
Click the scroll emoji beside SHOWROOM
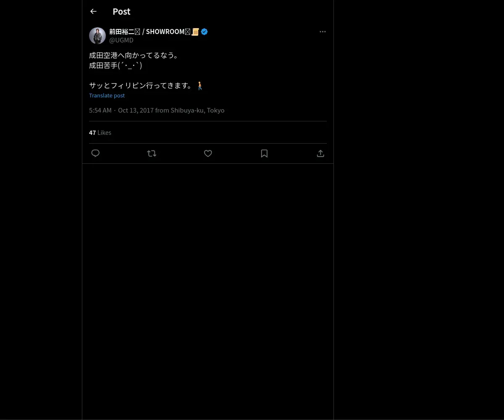(195, 31)
